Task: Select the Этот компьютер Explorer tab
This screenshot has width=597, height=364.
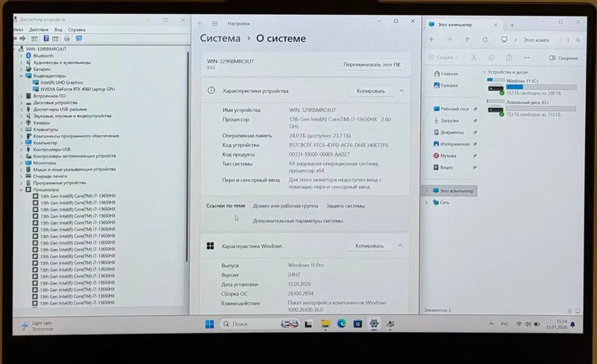Action: coord(463,25)
